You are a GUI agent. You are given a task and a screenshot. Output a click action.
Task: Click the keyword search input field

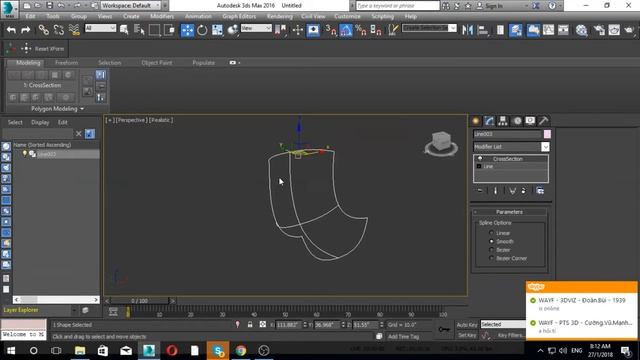pos(398,6)
